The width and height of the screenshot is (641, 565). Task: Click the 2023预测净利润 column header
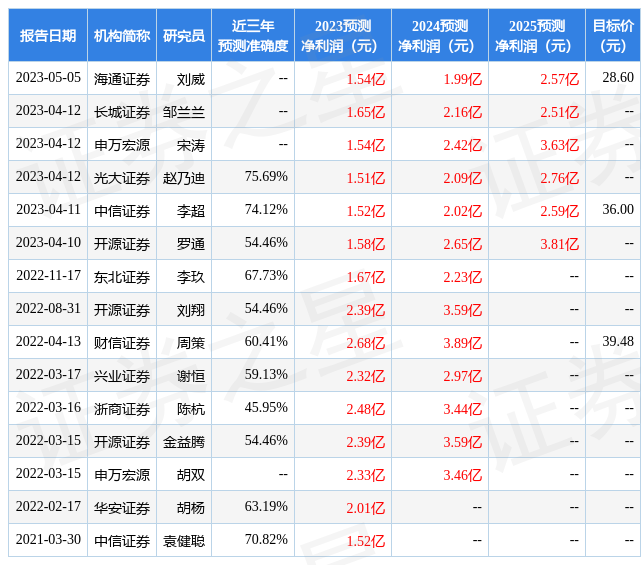[x=343, y=36]
